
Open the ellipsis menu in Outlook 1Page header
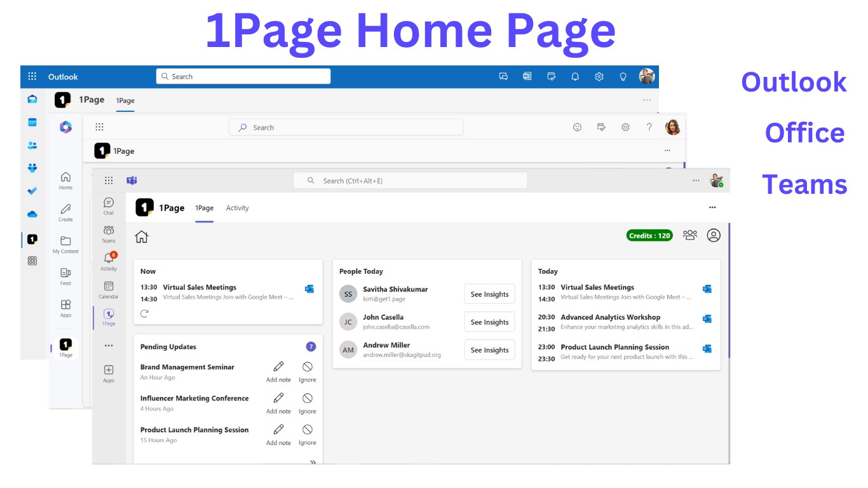647,100
